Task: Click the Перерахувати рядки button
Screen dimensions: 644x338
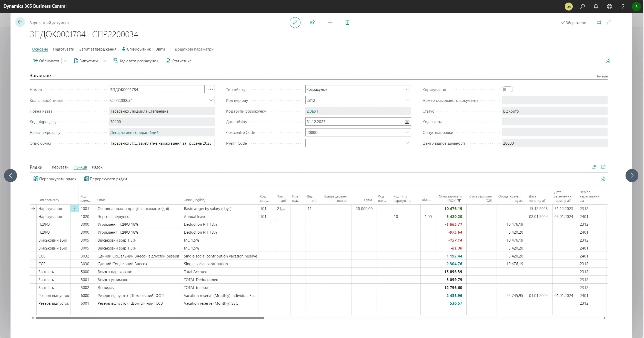Action: (x=106, y=179)
